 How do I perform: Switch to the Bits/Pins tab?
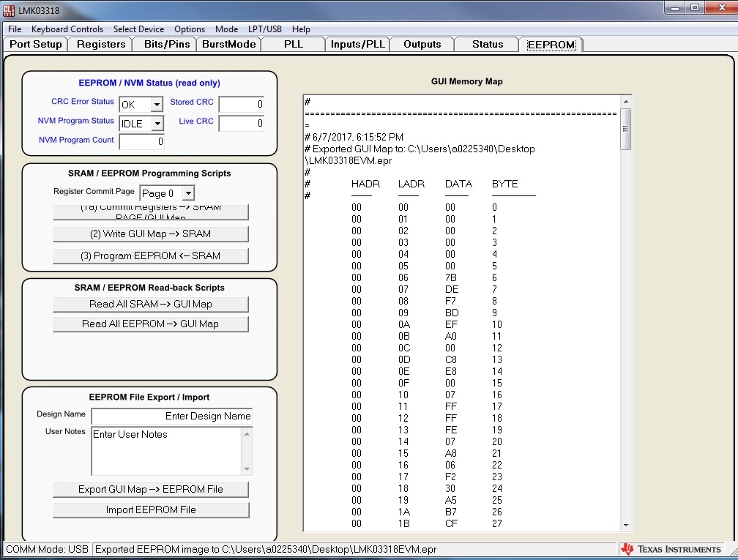tap(167, 44)
